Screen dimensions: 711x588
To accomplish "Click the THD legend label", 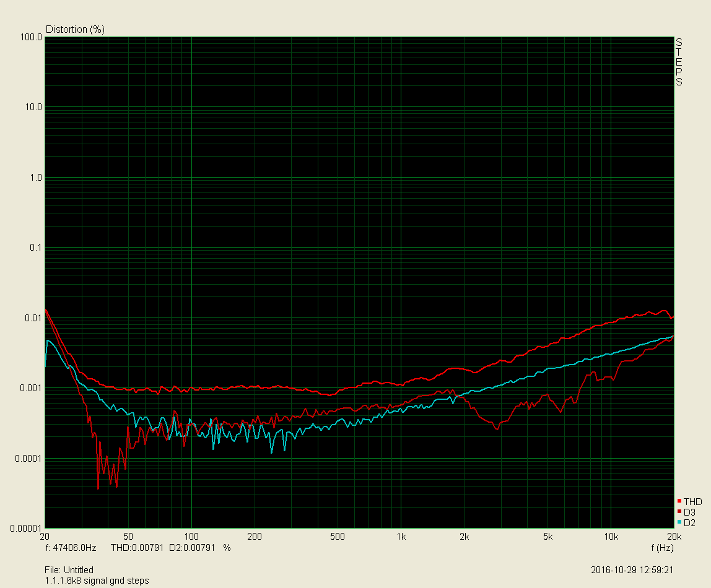I will [x=693, y=501].
